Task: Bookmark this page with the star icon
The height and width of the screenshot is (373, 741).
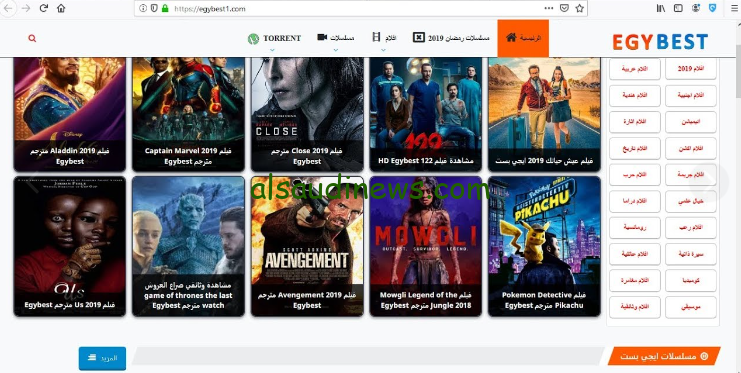Action: coord(579,8)
